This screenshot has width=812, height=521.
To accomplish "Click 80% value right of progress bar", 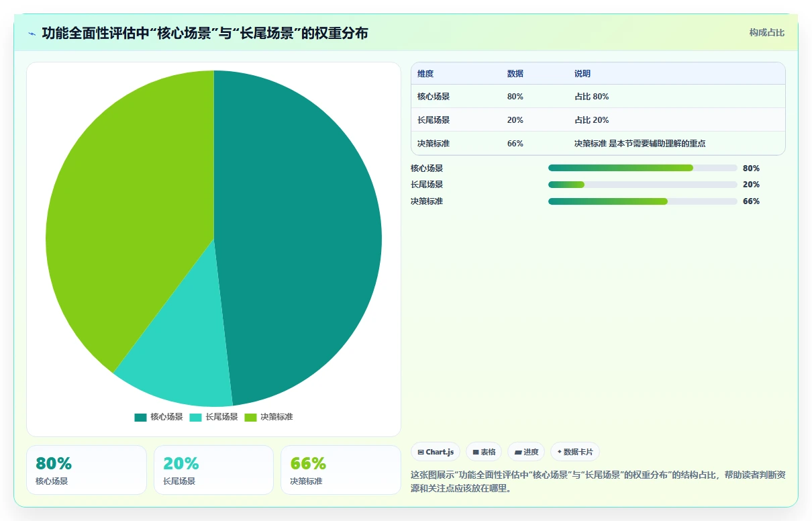I will (x=752, y=169).
